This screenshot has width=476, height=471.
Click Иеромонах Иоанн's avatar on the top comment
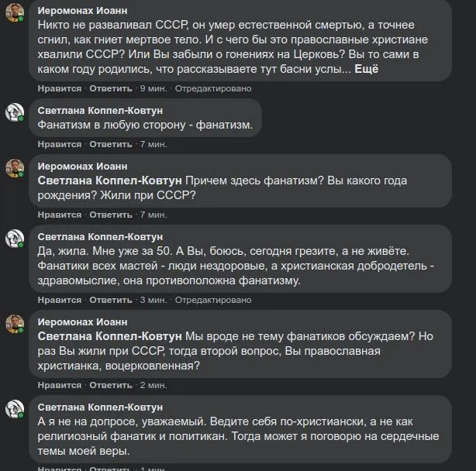tap(15, 13)
